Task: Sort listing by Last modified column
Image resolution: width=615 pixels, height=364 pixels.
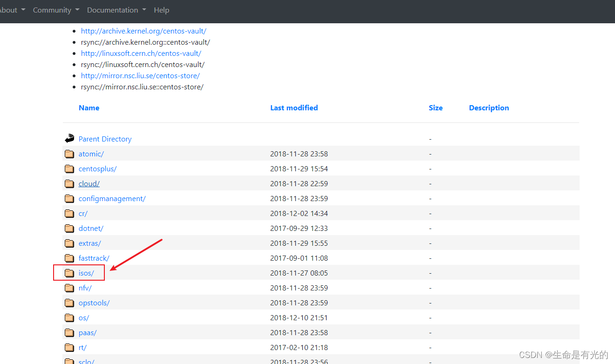Action: [294, 108]
